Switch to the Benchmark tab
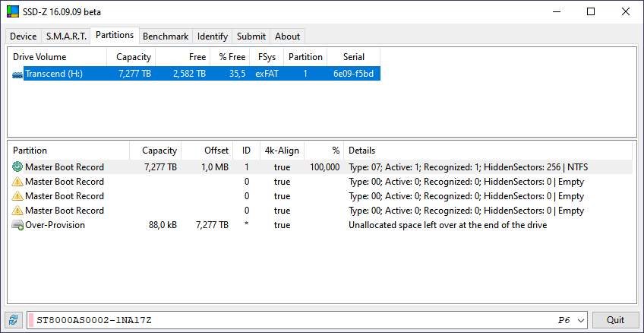Image resolution: width=644 pixels, height=333 pixels. tap(166, 36)
